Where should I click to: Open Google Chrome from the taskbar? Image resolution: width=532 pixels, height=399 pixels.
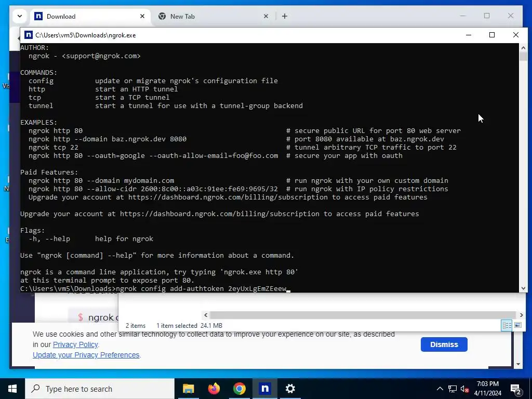[x=239, y=389]
